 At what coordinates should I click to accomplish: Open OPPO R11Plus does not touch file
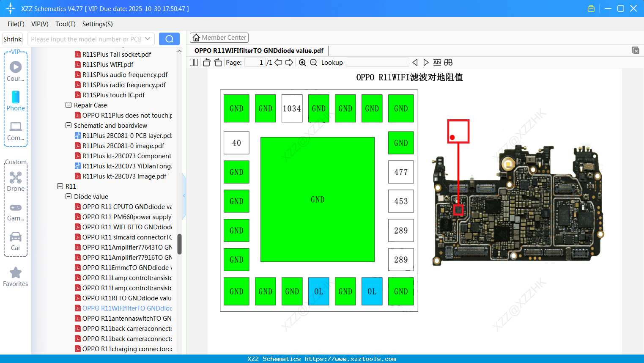[x=127, y=115]
